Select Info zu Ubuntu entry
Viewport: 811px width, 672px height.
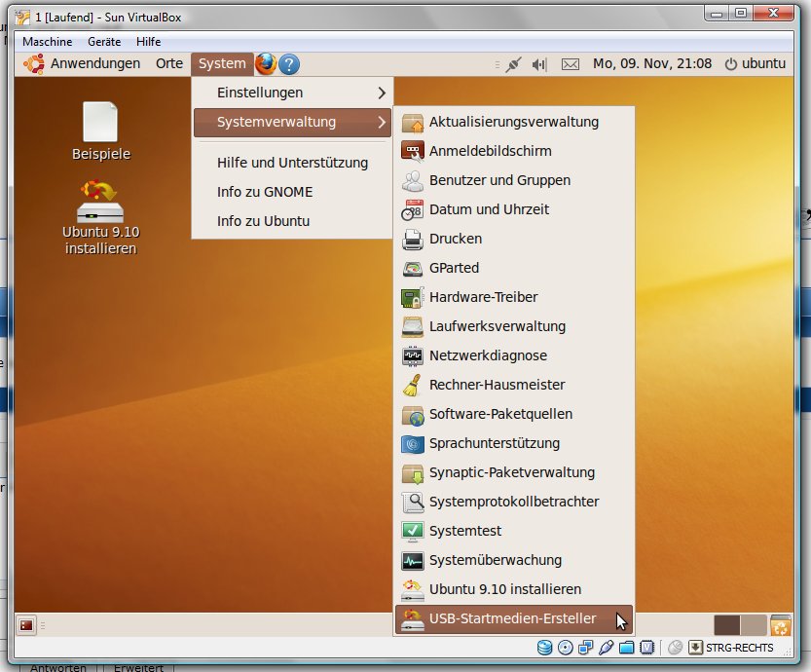click(x=292, y=221)
